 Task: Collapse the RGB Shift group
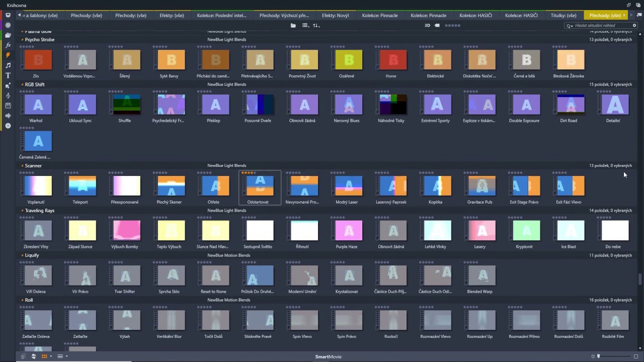[x=22, y=84]
